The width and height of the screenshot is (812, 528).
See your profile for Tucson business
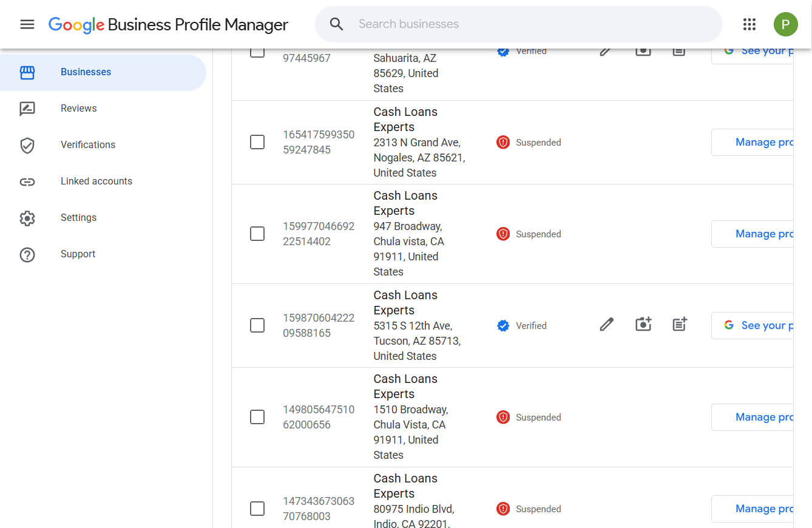(753, 325)
